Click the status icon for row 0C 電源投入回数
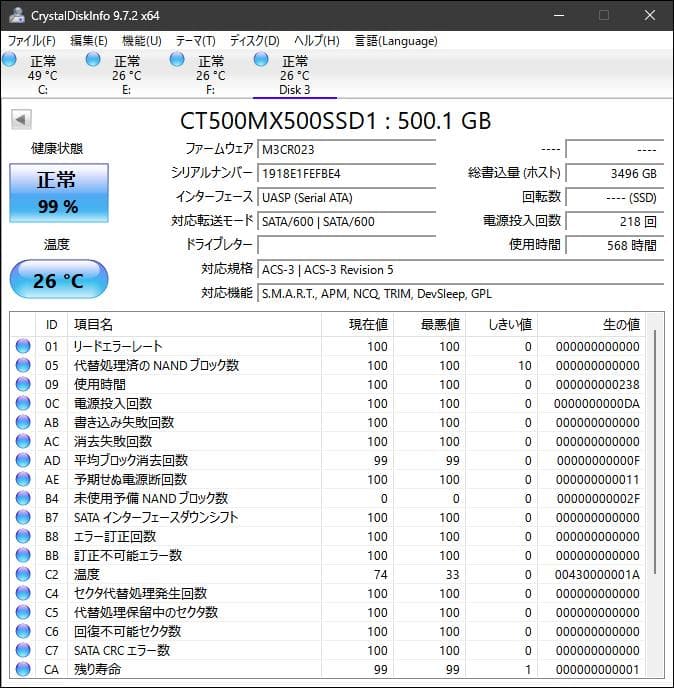This screenshot has height=688, width=674. [x=23, y=403]
